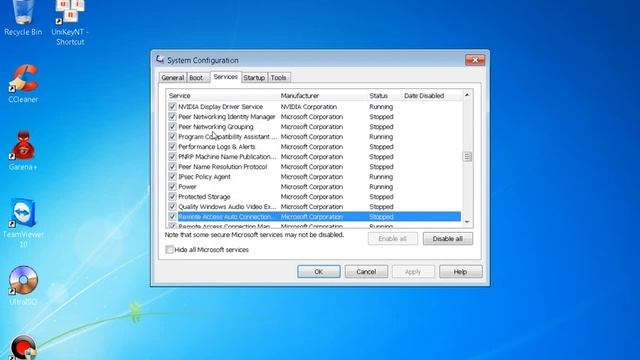Image resolution: width=640 pixels, height=360 pixels.
Task: Sort by the Date Disabled column header
Action: click(x=432, y=96)
